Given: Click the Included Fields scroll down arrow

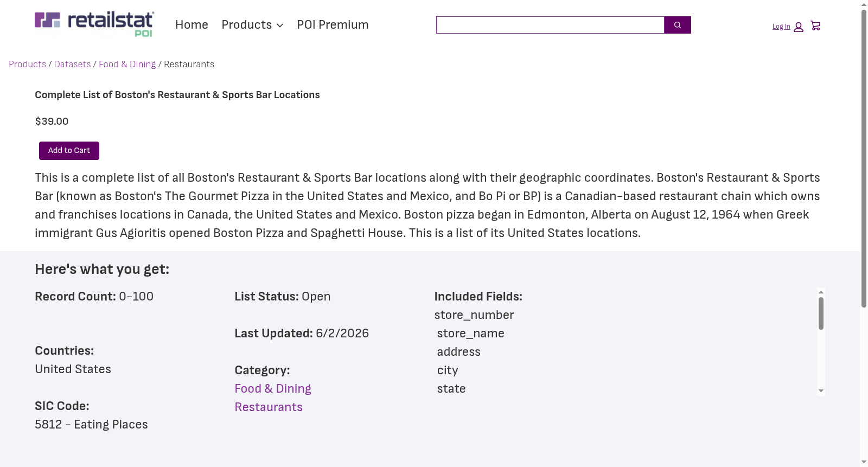Looking at the screenshot, I should point(821,391).
